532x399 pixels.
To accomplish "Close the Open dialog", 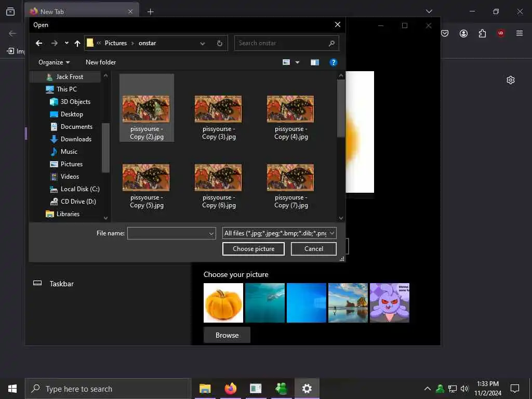I will [338, 25].
